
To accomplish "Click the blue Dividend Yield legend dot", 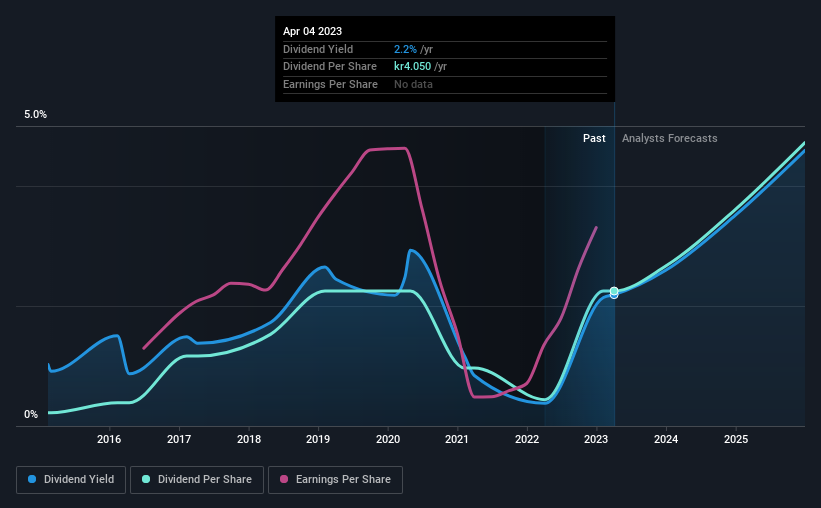I will tap(32, 479).
